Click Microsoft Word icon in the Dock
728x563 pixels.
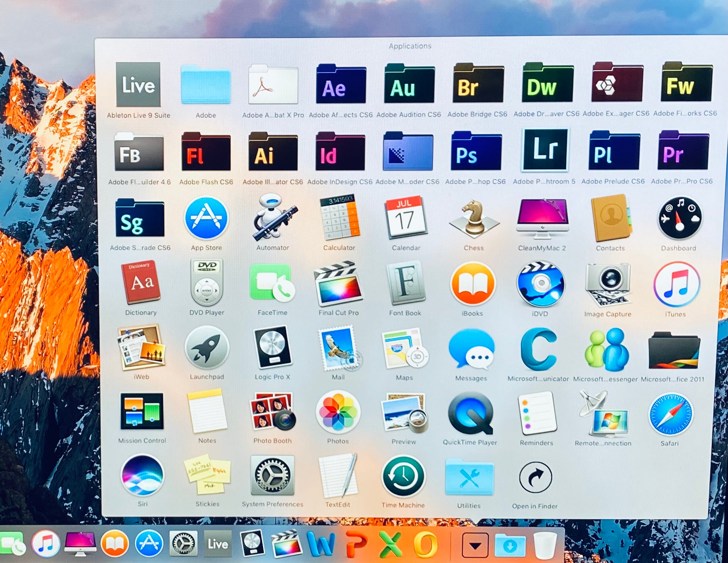pos(321,543)
